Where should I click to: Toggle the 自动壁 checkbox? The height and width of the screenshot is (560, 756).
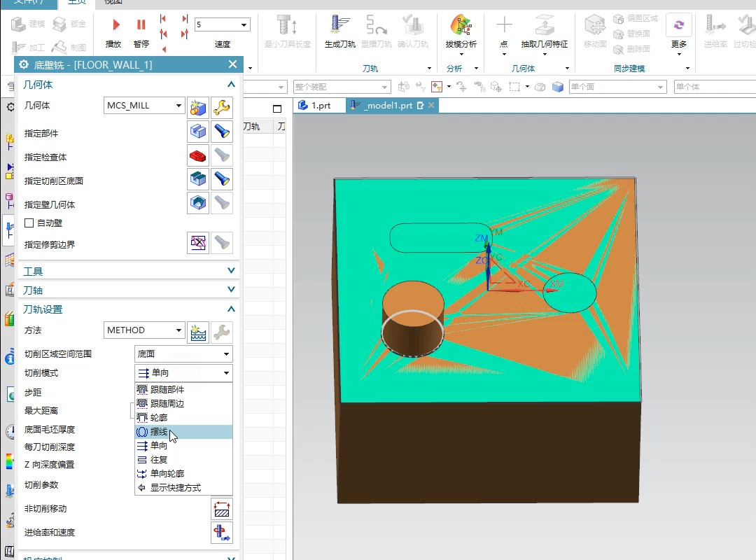[29, 223]
